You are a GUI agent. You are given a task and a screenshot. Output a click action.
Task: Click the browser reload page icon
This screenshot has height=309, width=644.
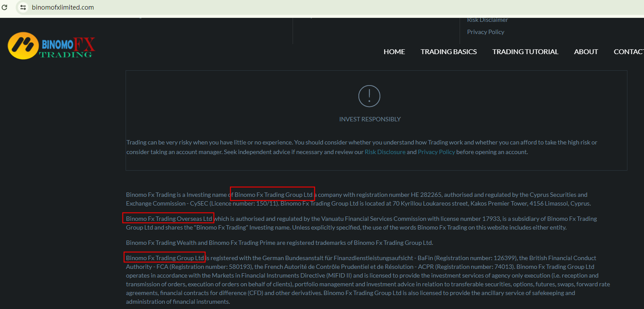(5, 7)
